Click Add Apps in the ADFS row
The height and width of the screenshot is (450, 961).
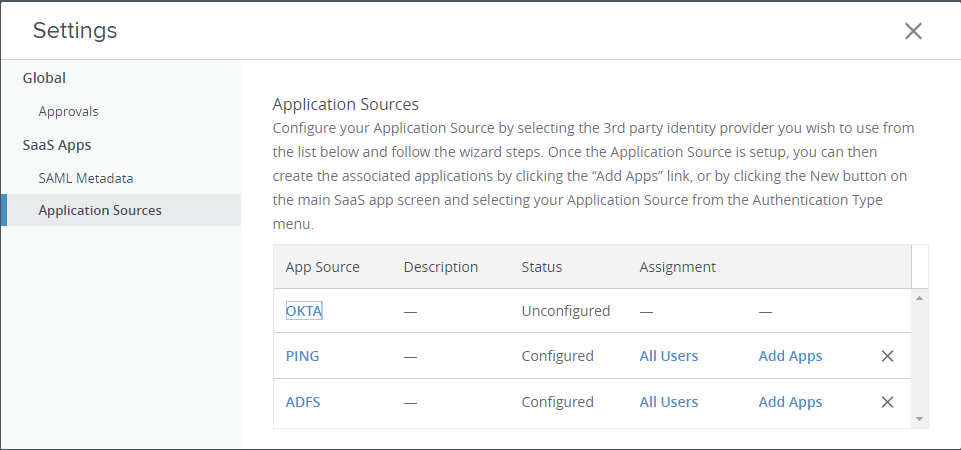790,402
